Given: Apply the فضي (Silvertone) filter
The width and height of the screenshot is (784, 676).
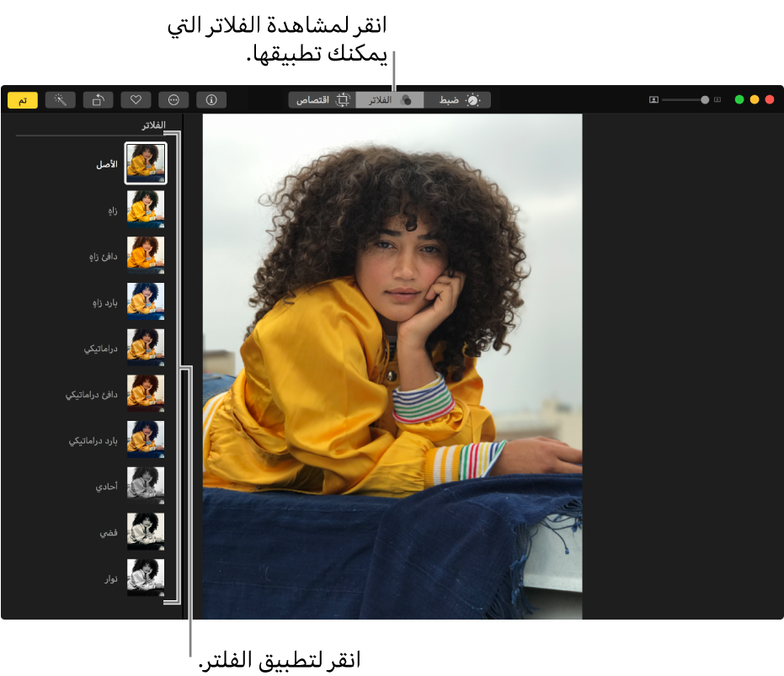Looking at the screenshot, I should pos(146,532).
